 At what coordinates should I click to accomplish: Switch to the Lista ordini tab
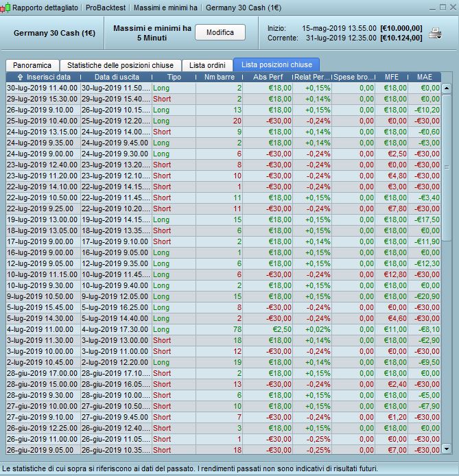click(x=207, y=65)
